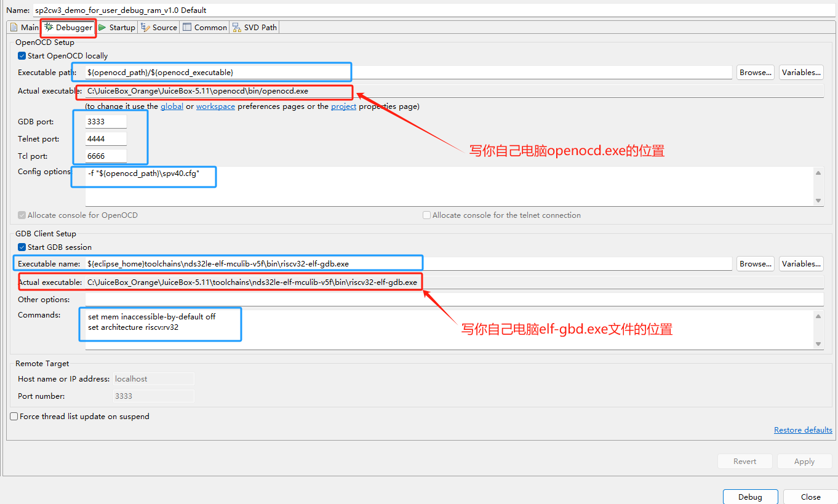Toggle Start OpenOCD locally checkbox
This screenshot has height=504, width=838.
[x=22, y=56]
